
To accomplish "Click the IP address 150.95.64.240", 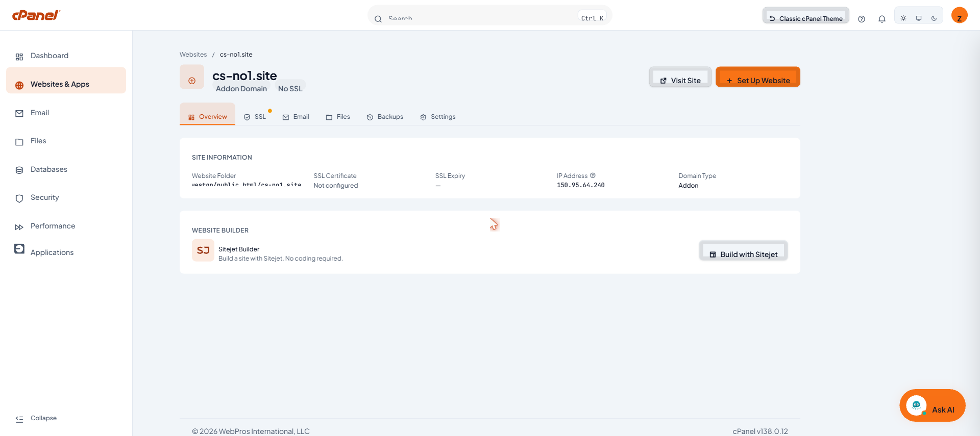I will pos(580,185).
